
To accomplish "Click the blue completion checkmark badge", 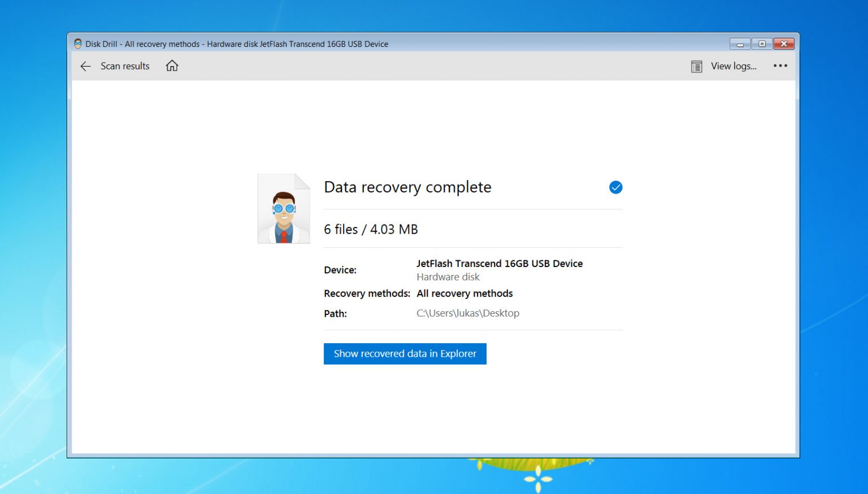I will point(615,187).
